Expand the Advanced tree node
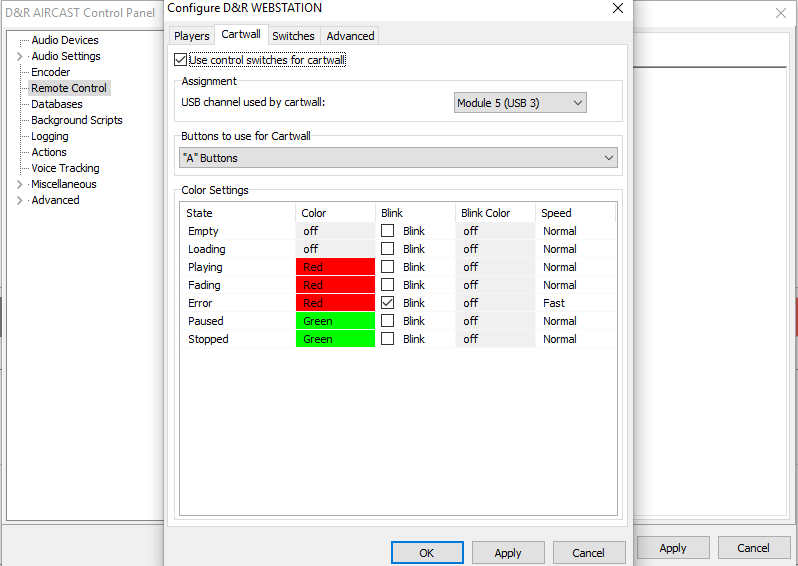The height and width of the screenshot is (566, 798). (20, 200)
